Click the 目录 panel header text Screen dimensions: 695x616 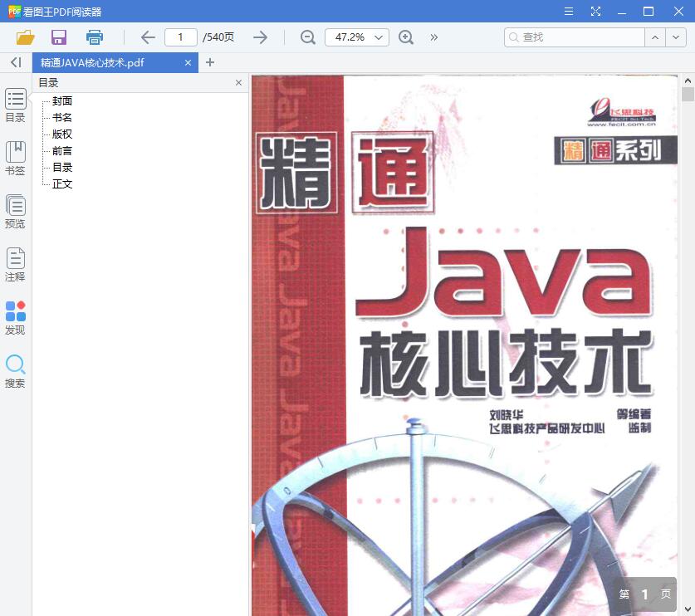49,82
